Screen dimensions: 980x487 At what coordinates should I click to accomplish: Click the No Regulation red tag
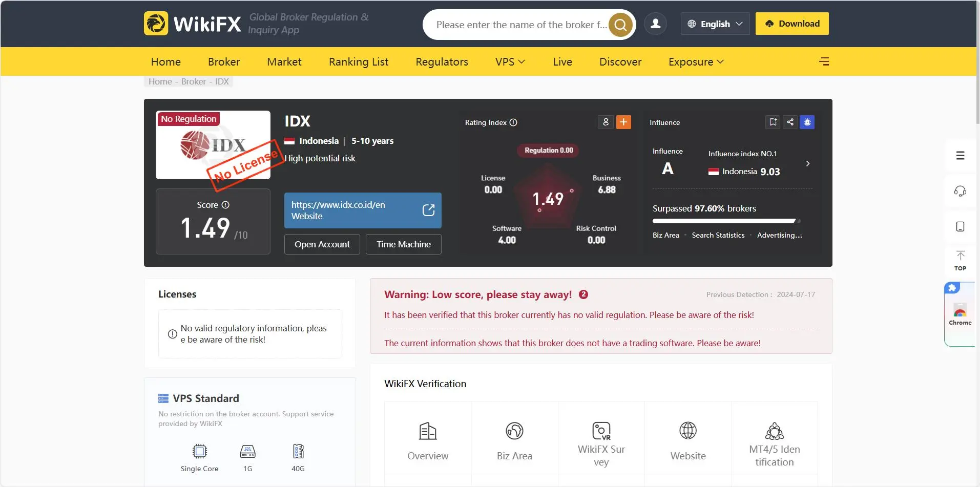[x=189, y=119]
